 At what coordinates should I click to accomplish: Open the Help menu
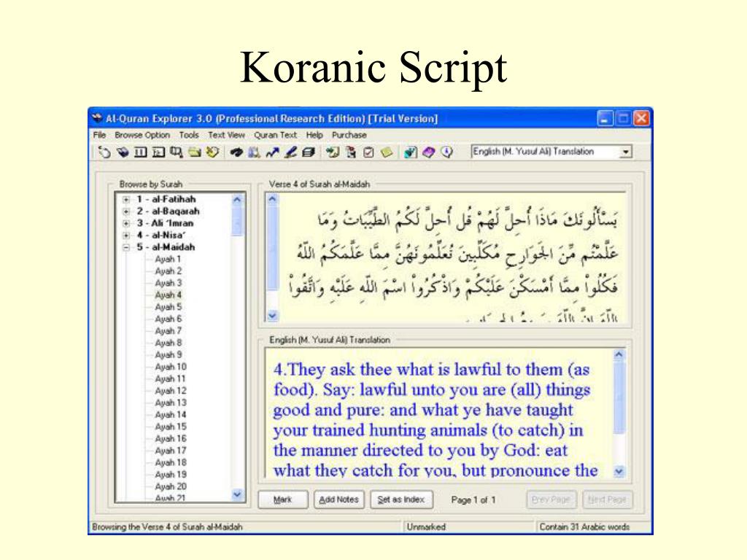pyautogui.click(x=314, y=135)
